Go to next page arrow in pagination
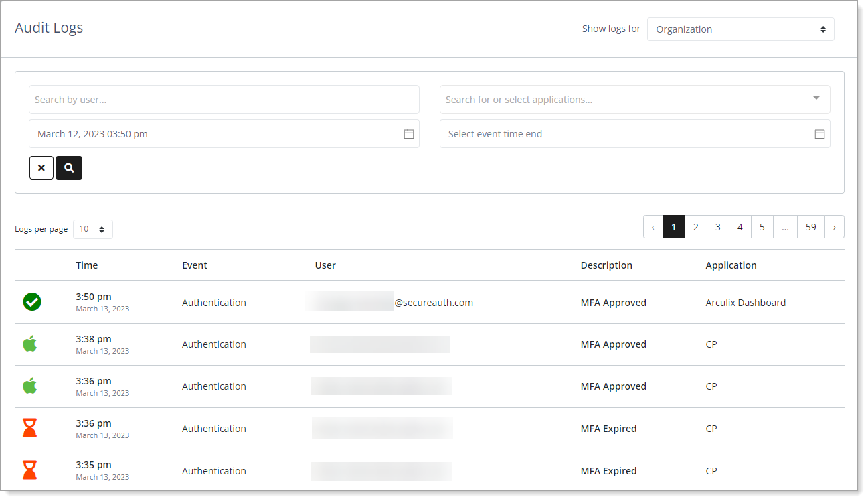Viewport: 868px width, 501px height. (x=835, y=227)
